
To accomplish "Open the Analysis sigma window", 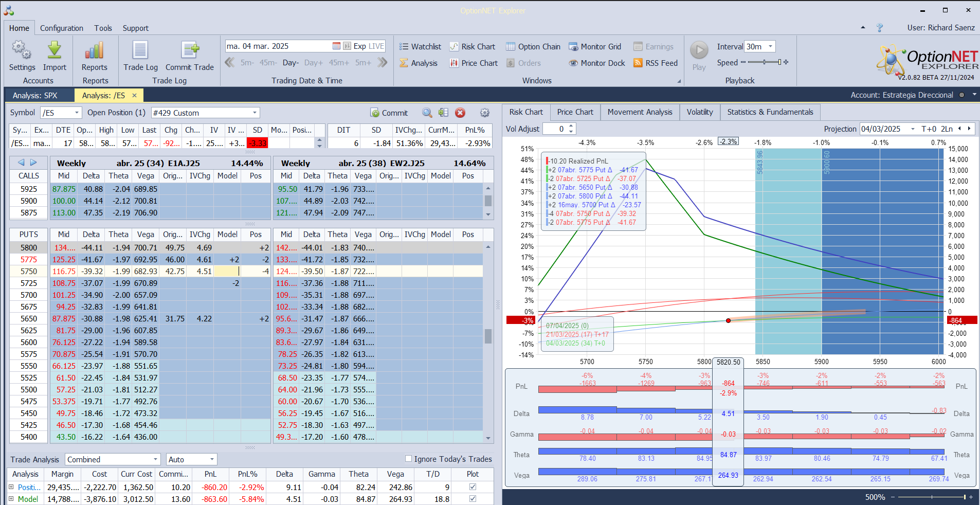I will pyautogui.click(x=419, y=63).
